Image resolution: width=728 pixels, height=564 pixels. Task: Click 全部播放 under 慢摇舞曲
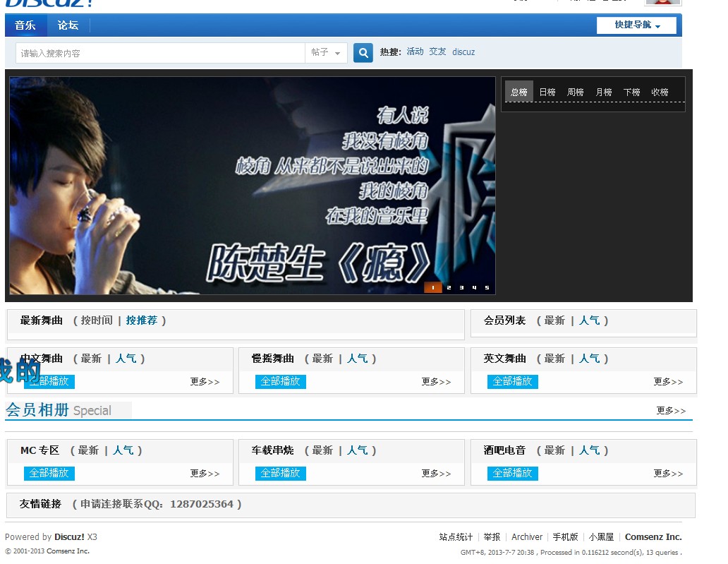click(x=281, y=381)
